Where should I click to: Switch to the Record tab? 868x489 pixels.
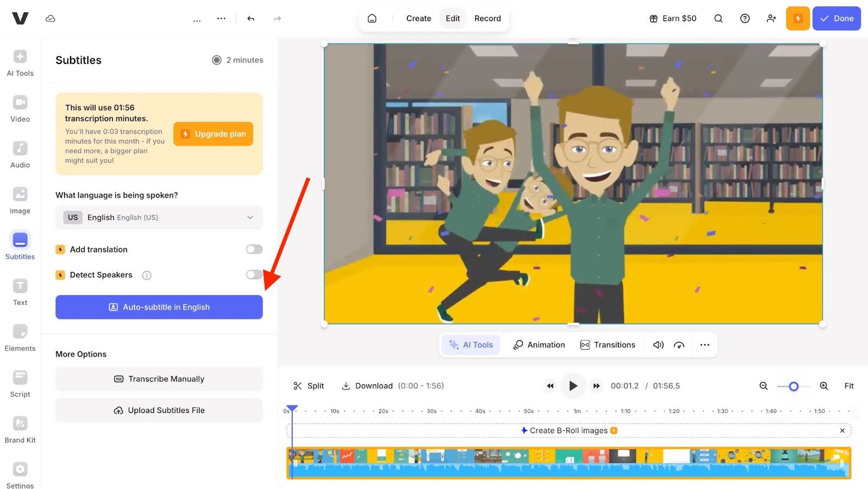tap(487, 18)
